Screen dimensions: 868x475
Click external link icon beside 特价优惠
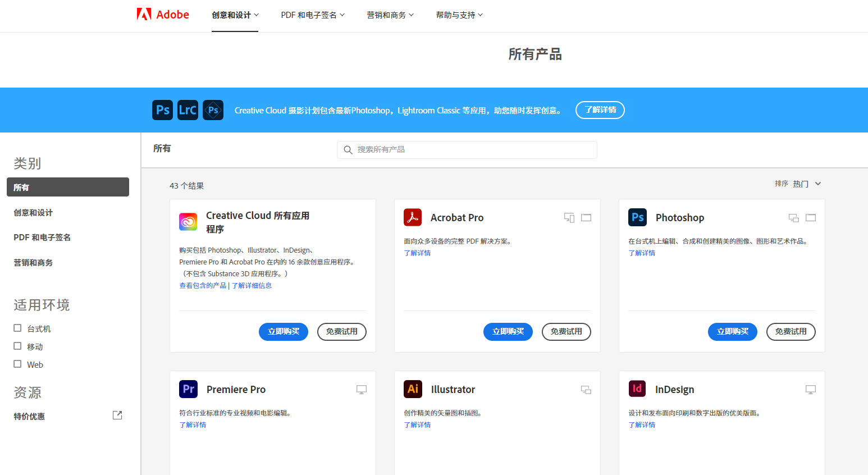[117, 415]
